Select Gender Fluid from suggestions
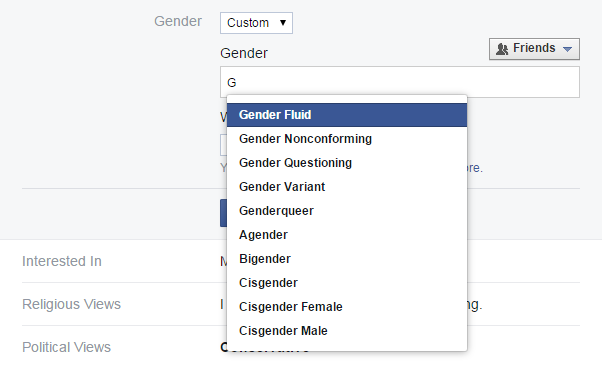The width and height of the screenshot is (602, 366). coord(347,115)
